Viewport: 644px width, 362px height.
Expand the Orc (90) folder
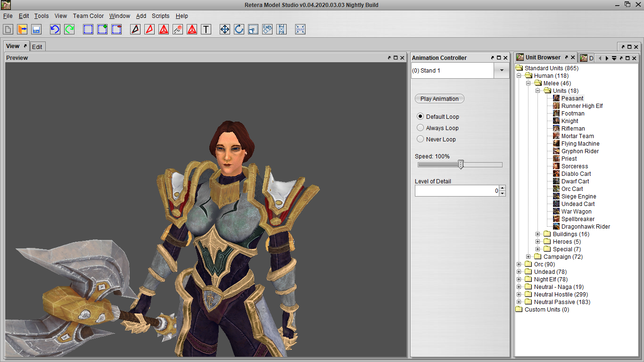tap(519, 264)
